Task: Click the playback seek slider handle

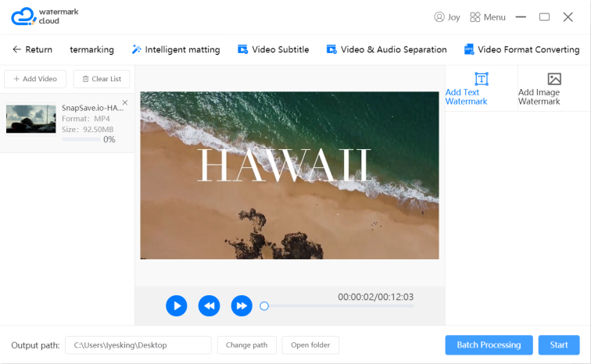Action: coord(264,306)
